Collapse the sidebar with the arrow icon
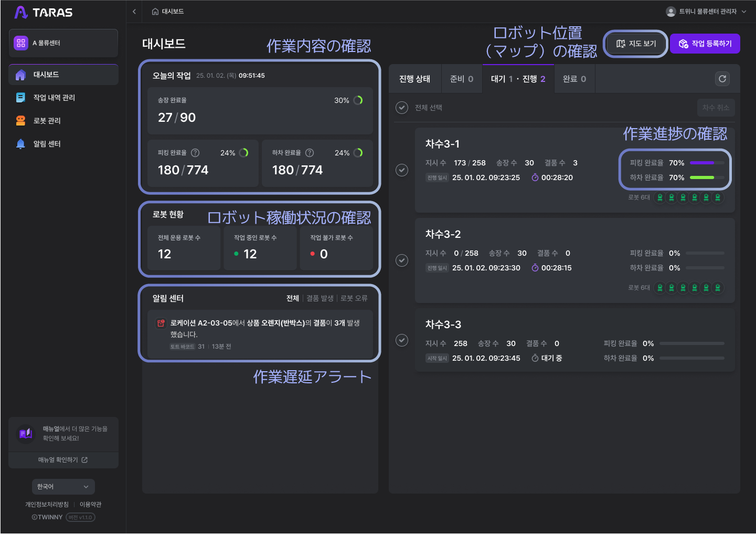756x534 pixels. [x=134, y=12]
